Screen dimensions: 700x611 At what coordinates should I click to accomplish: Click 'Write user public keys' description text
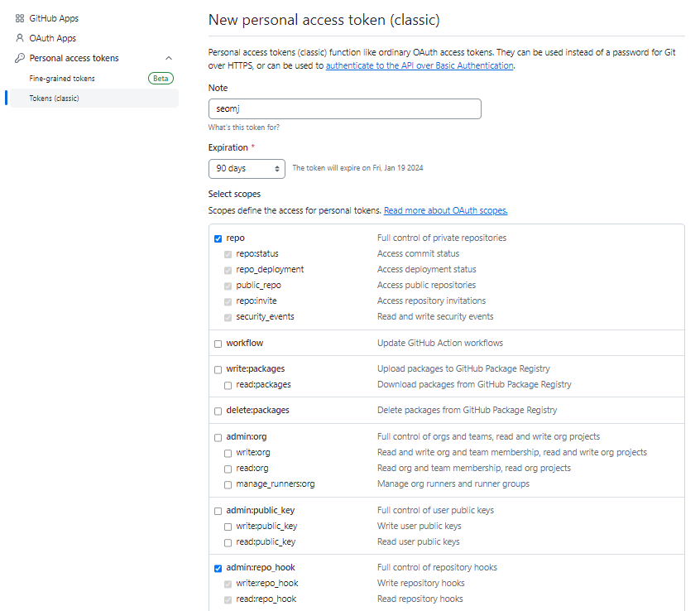click(420, 526)
